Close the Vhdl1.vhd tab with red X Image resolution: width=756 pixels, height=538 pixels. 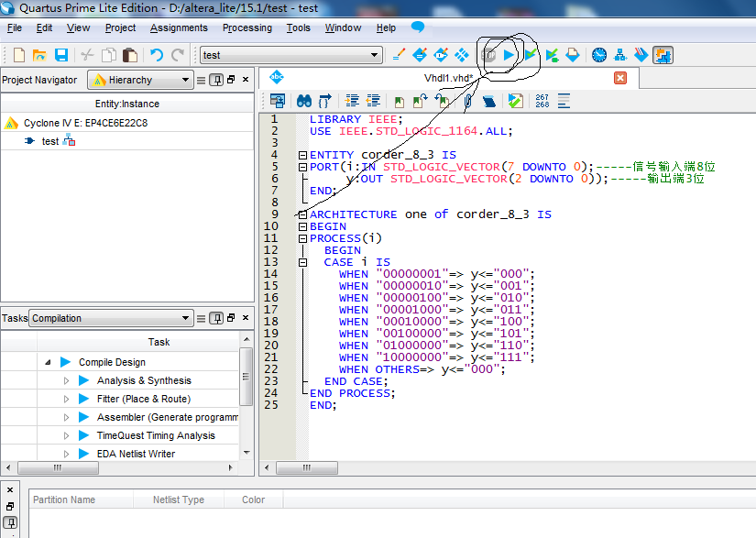tap(620, 78)
